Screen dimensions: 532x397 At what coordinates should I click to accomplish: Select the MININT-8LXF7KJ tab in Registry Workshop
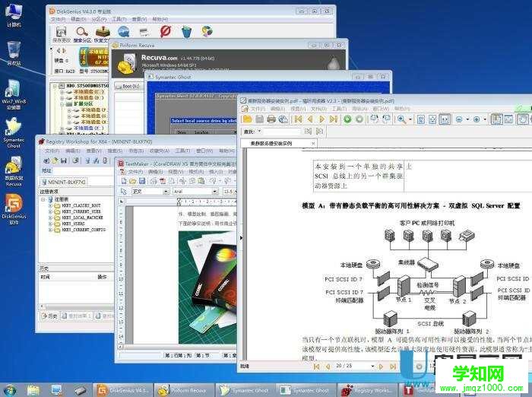(64, 182)
